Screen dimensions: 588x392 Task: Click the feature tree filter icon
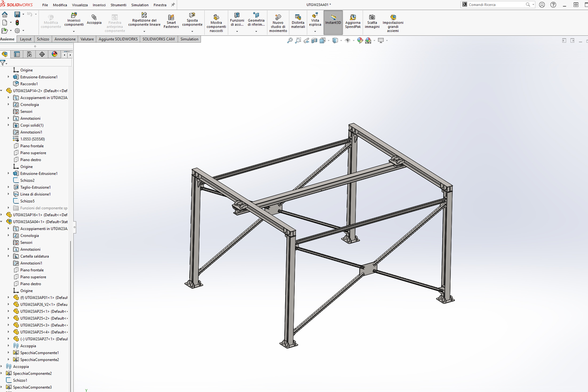pos(3,63)
